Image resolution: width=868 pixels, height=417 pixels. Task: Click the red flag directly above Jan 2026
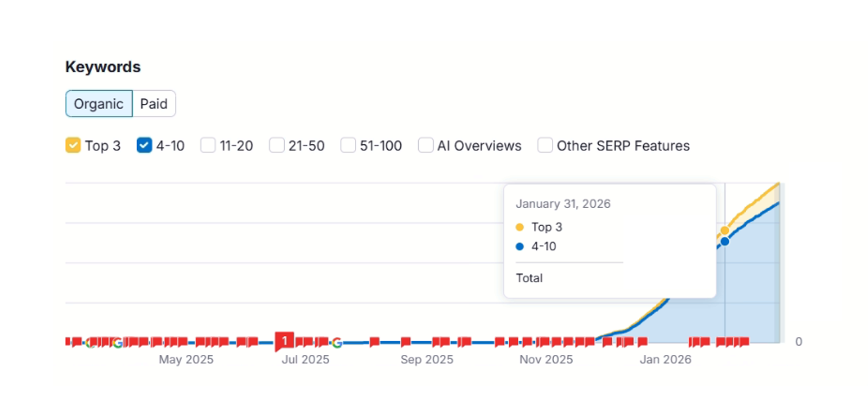tap(642, 342)
